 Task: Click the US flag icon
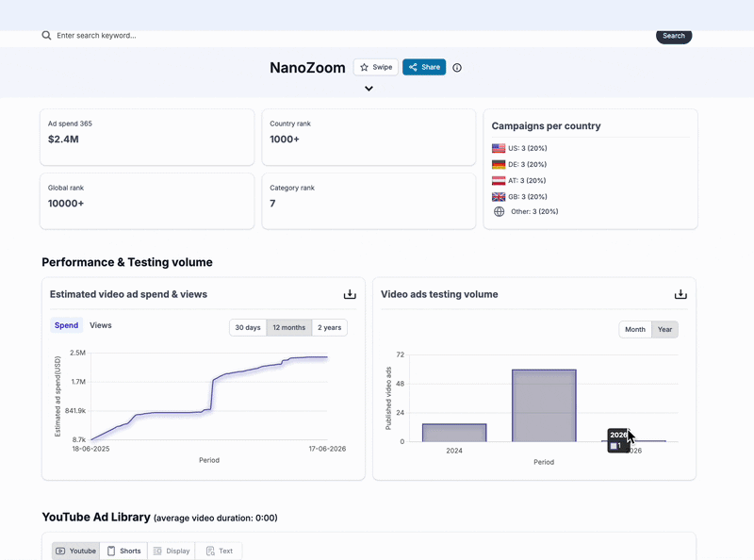click(x=499, y=148)
